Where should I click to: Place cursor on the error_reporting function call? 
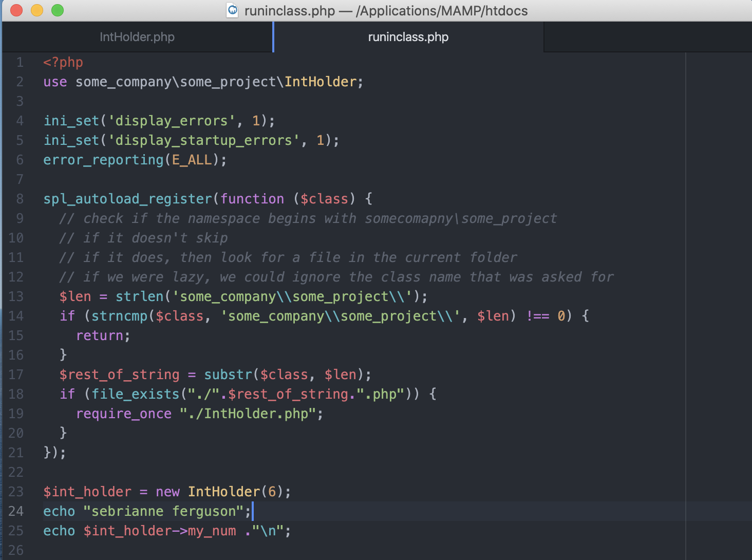pyautogui.click(x=103, y=160)
